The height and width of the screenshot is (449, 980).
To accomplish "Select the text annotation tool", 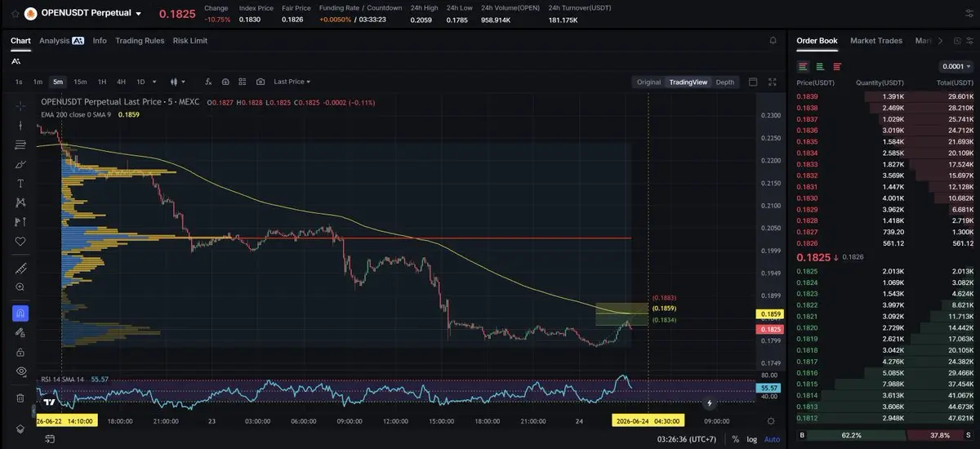I will tap(20, 183).
